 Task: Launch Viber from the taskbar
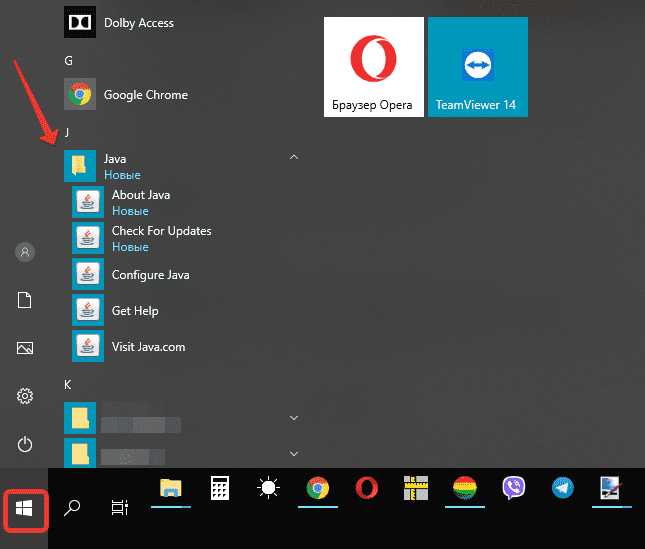click(514, 488)
